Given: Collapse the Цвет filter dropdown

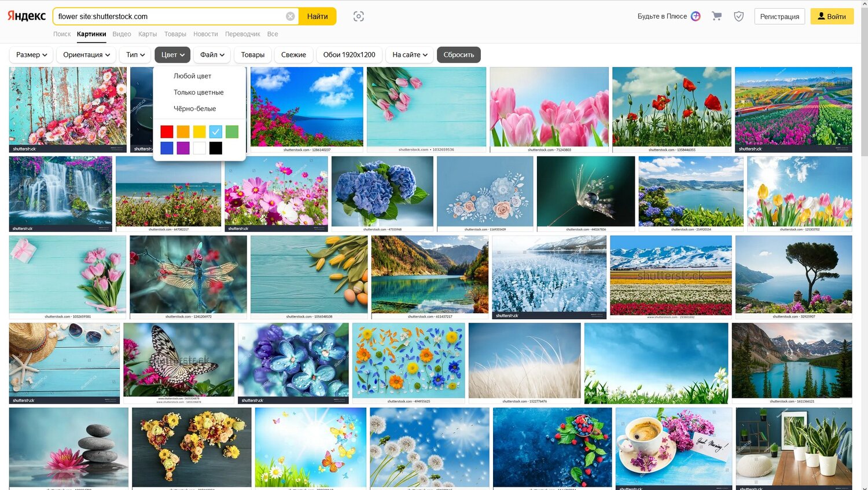Looking at the screenshot, I should click(172, 54).
